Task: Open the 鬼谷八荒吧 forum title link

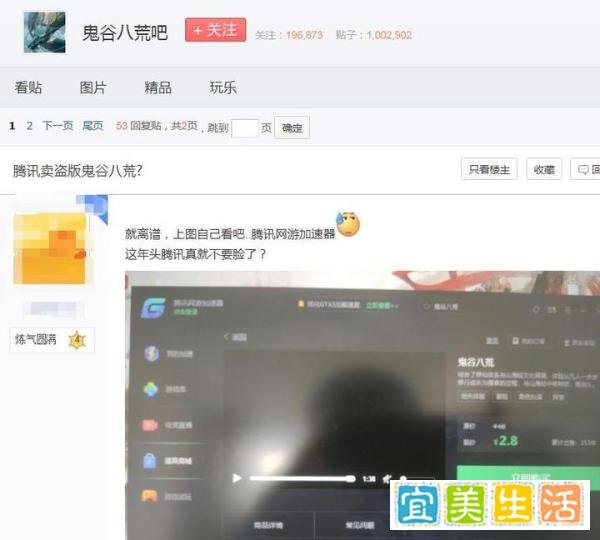Action: point(125,33)
